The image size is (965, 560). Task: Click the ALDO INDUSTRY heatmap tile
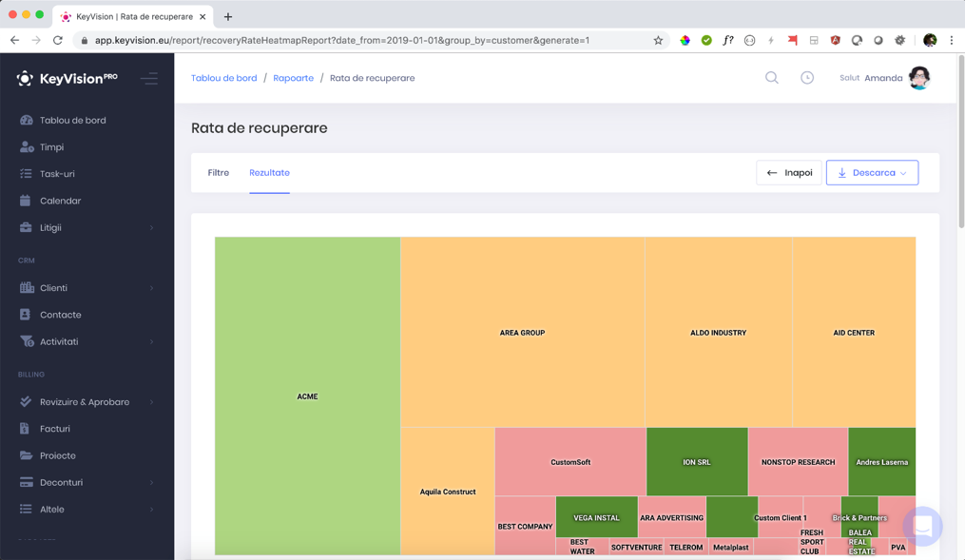718,333
